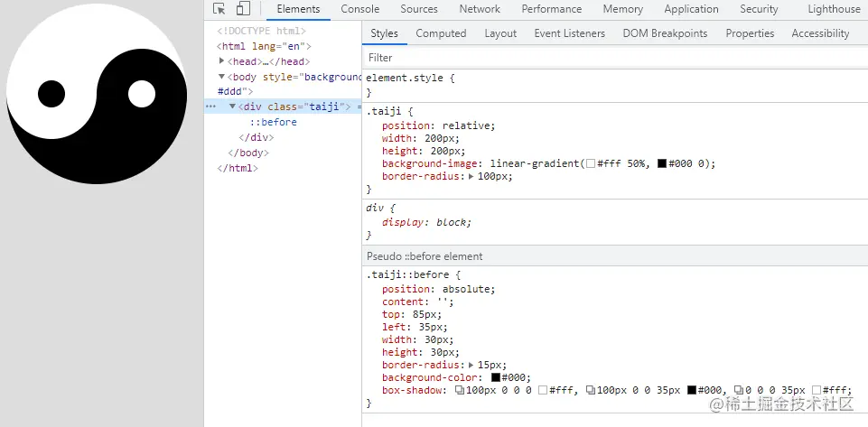Viewport: 868px width, 427px height.
Task: Select the Styles sidebar tab
Action: point(384,33)
